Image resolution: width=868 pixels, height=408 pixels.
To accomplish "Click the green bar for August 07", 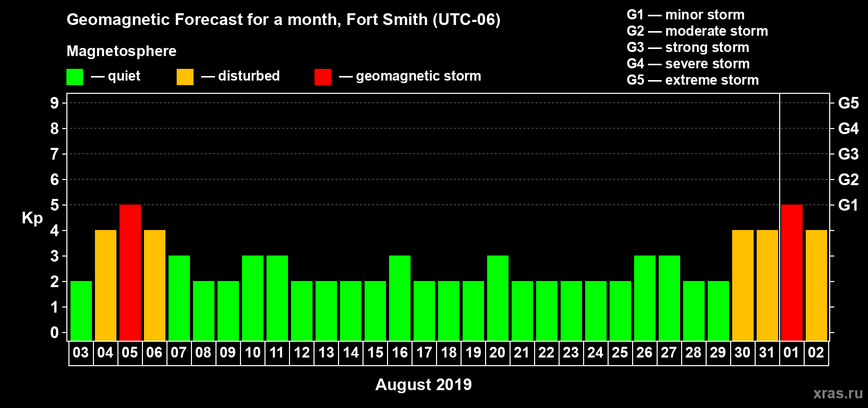I will [179, 298].
